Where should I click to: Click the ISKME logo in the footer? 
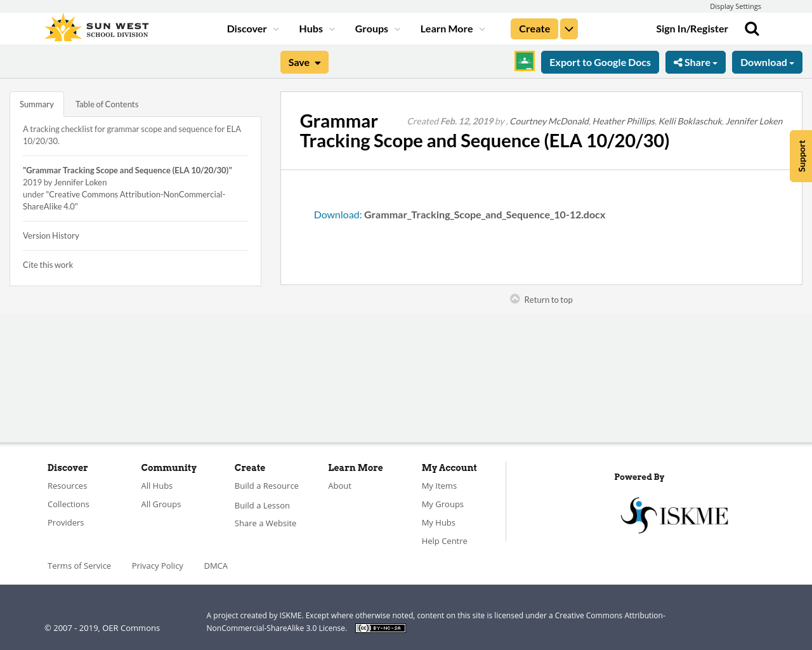[x=674, y=514]
